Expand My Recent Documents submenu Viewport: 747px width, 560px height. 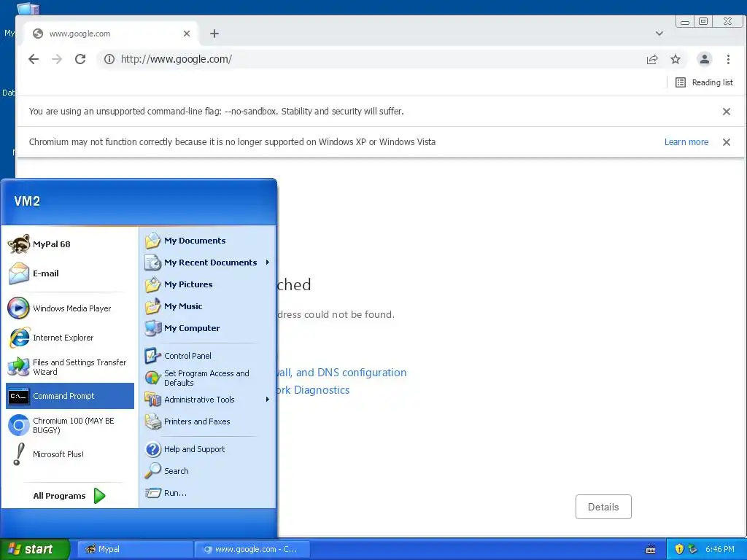(x=207, y=262)
